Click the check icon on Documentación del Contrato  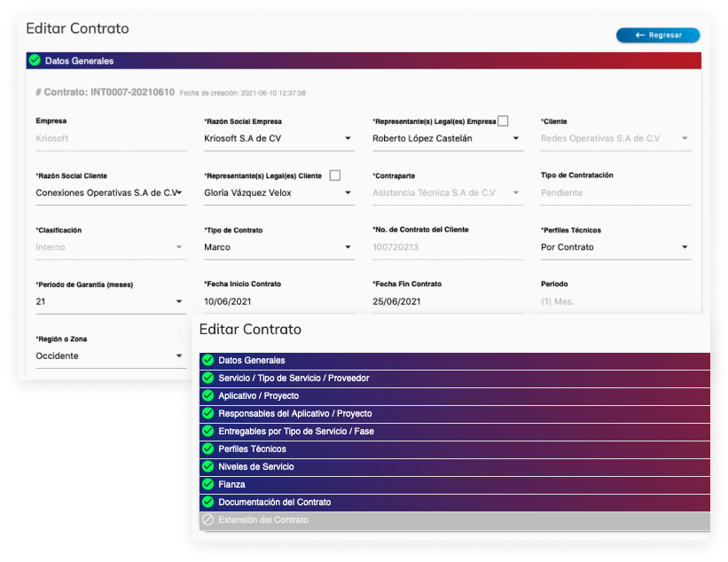pyautogui.click(x=207, y=502)
